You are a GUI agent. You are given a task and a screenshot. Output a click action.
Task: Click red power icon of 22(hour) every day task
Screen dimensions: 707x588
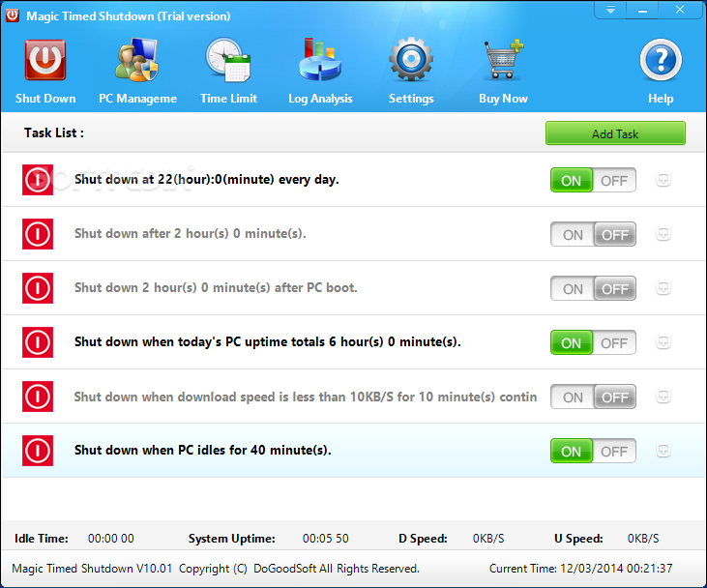point(38,180)
